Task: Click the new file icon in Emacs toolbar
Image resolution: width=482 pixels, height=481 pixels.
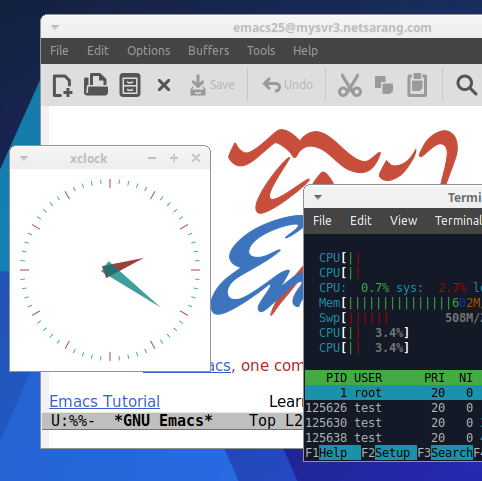Action: click(62, 85)
